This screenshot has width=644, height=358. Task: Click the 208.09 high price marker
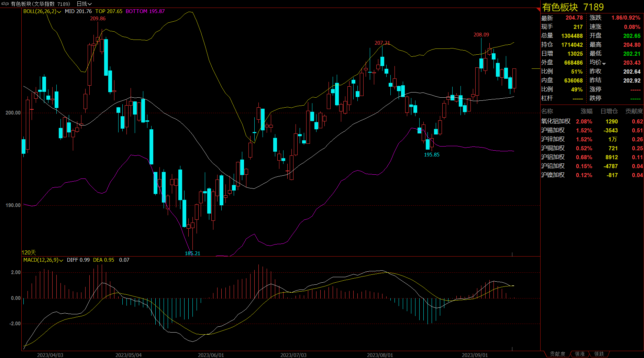coord(481,35)
